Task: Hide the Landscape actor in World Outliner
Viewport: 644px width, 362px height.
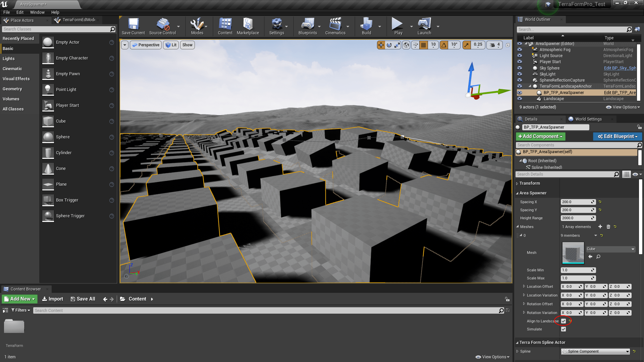Action: click(x=520, y=99)
